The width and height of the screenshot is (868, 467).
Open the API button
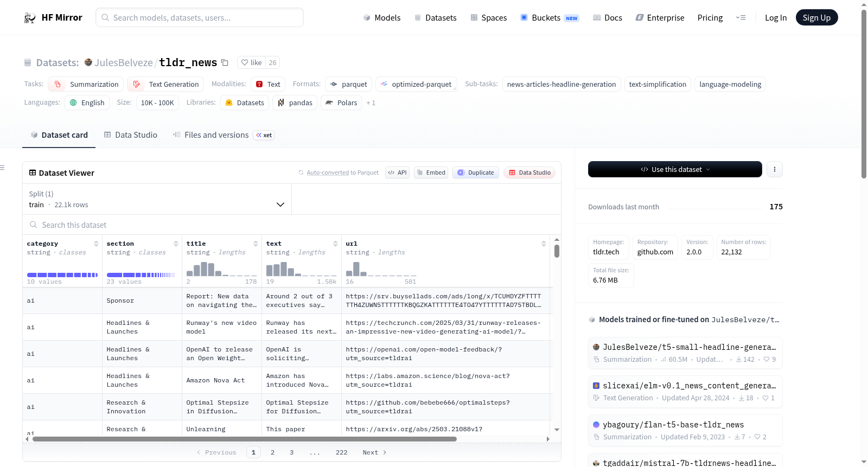coord(397,172)
